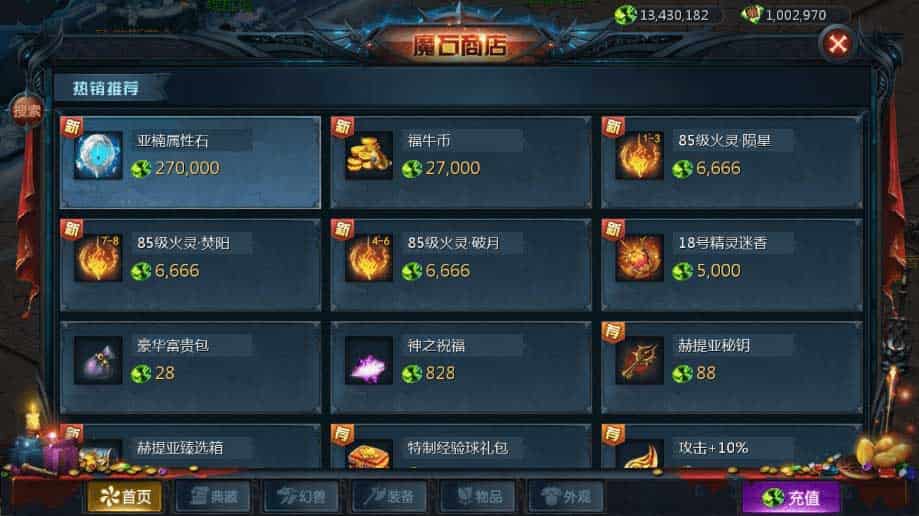This screenshot has height=516, width=919.
Task: Switch to the 首页 tab
Action: [125, 497]
